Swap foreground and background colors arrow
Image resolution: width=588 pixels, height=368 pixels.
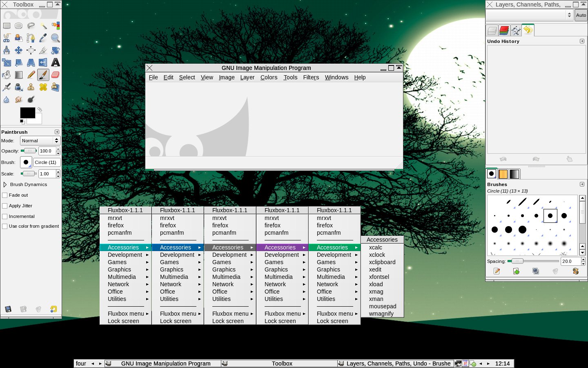39,110
